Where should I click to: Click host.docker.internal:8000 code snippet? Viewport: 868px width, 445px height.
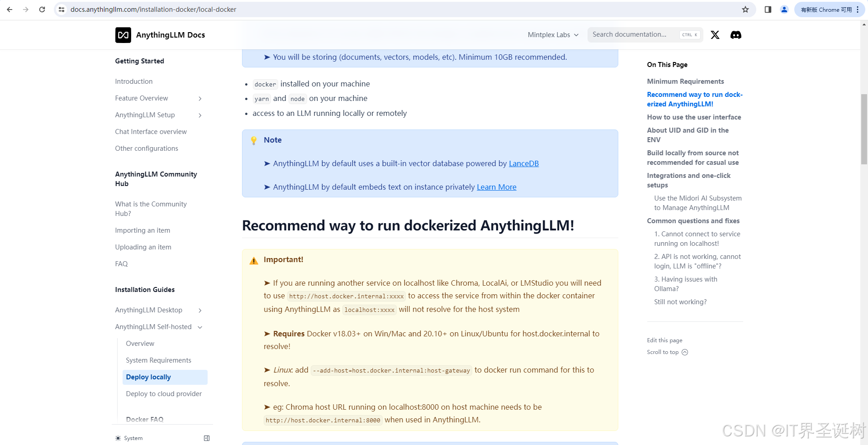(x=323, y=420)
